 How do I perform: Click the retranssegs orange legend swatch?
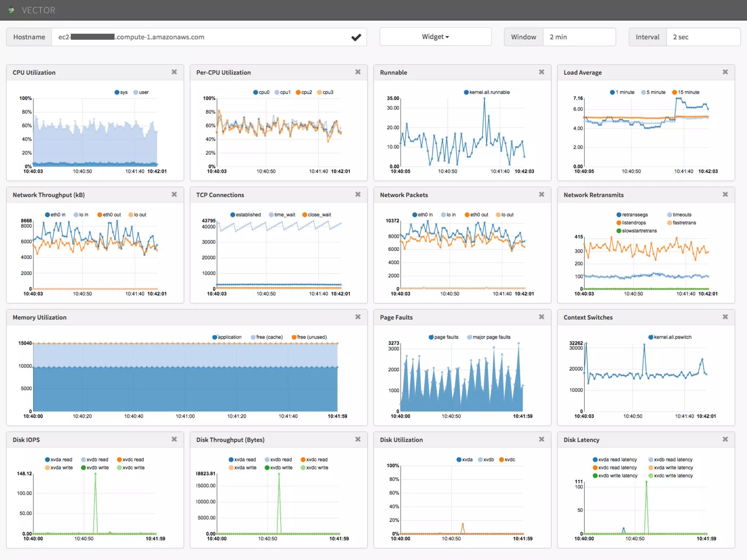pos(619,215)
